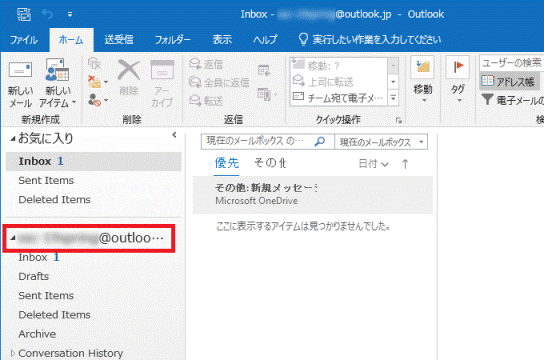544x360 pixels.
Task: Open the File (ファイル) tab
Action: click(24, 40)
